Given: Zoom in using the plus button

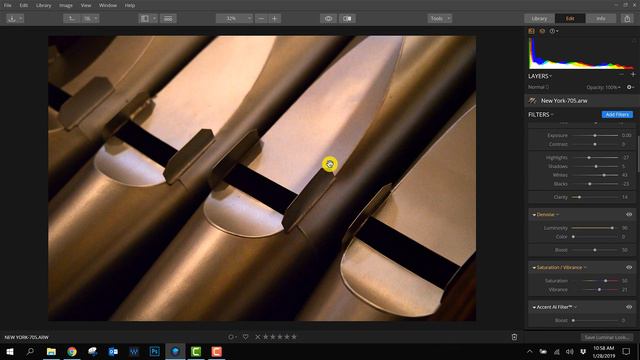Looking at the screenshot, I should tap(275, 18).
